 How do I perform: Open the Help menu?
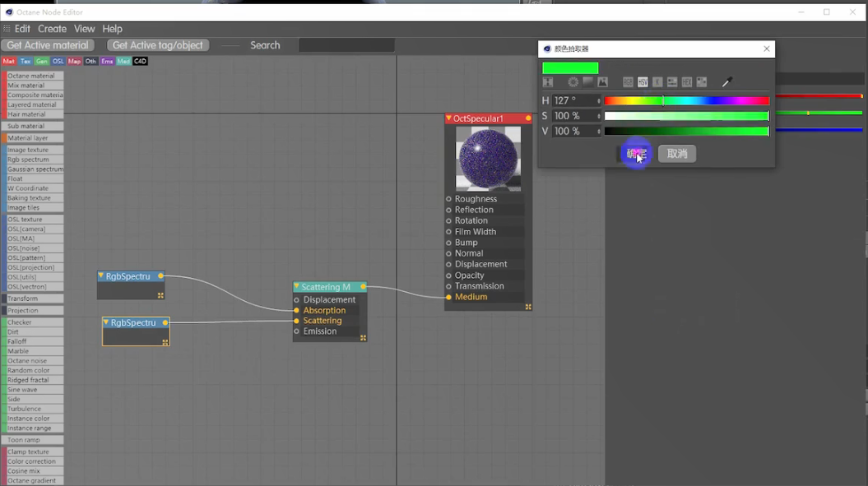click(112, 29)
